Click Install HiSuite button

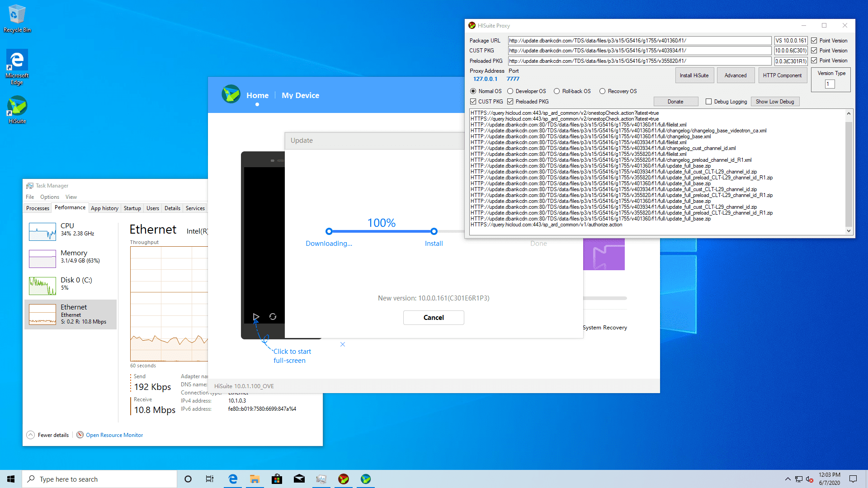(x=694, y=75)
